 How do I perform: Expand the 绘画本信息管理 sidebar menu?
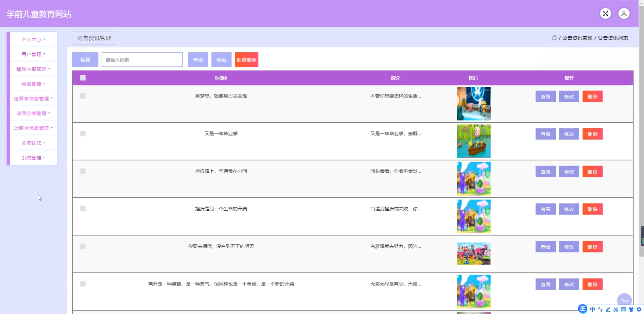point(34,99)
